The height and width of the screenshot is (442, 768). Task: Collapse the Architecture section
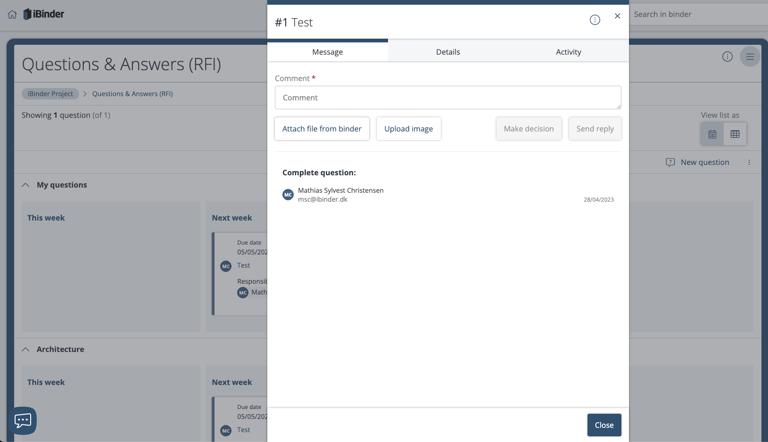(26, 349)
